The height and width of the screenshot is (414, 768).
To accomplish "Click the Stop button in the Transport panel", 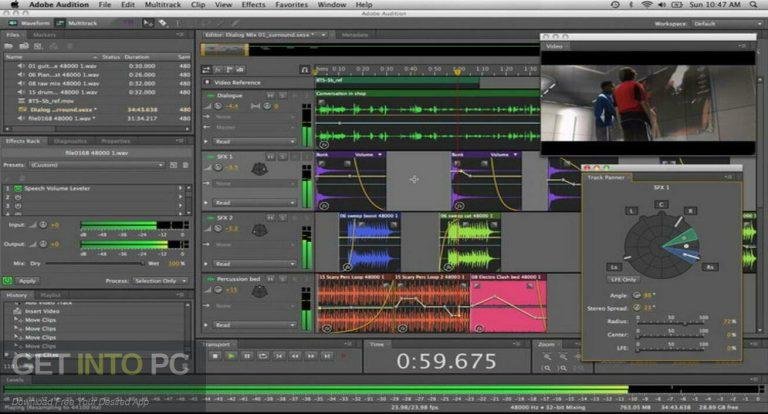I will click(x=215, y=356).
